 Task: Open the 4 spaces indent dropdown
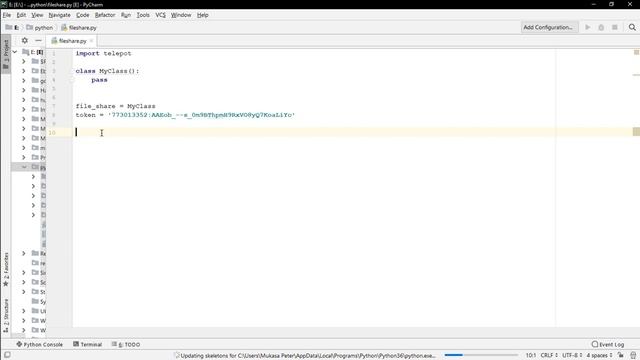point(600,356)
